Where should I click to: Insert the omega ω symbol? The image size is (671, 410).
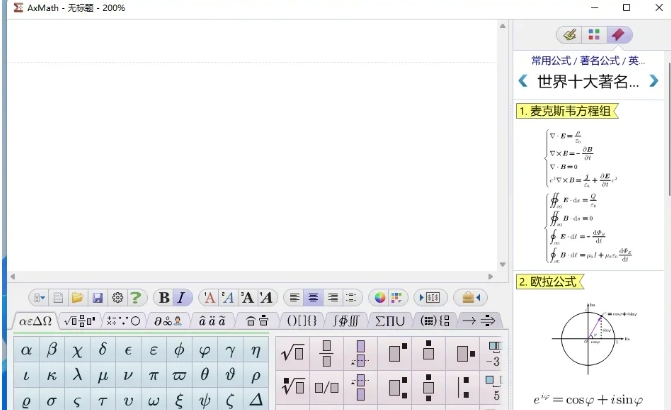coord(154,401)
